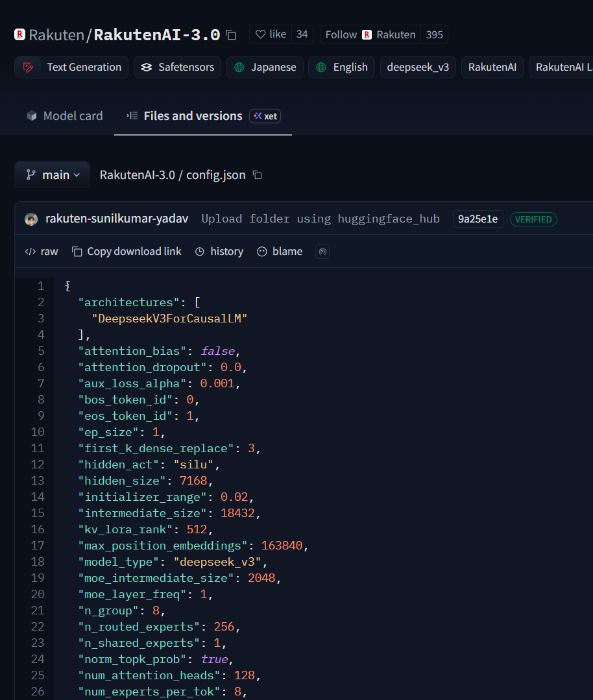Screen dimensions: 593x700
Task: Click line number 1
Action: 41,286
